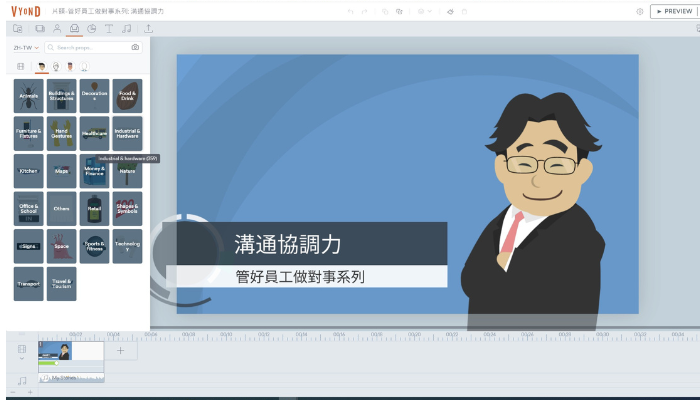Switch to the Contemporary style prop tab
This screenshot has height=400, width=700.
[x=42, y=67]
